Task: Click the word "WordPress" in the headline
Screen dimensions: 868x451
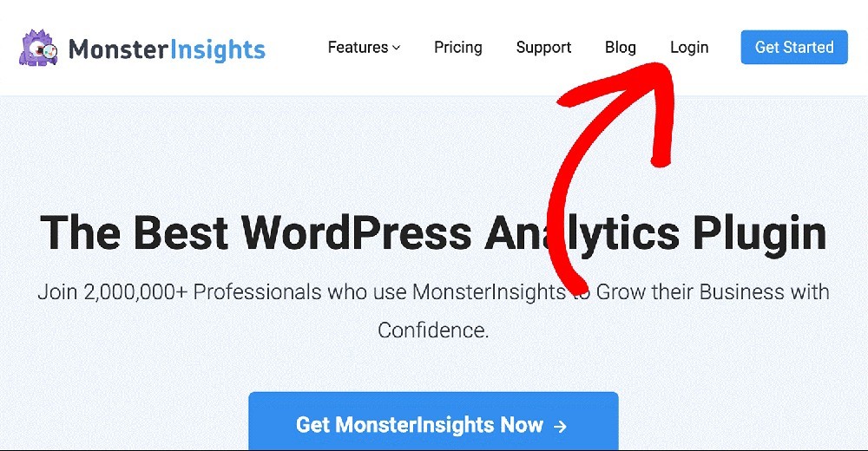Action: click(356, 232)
